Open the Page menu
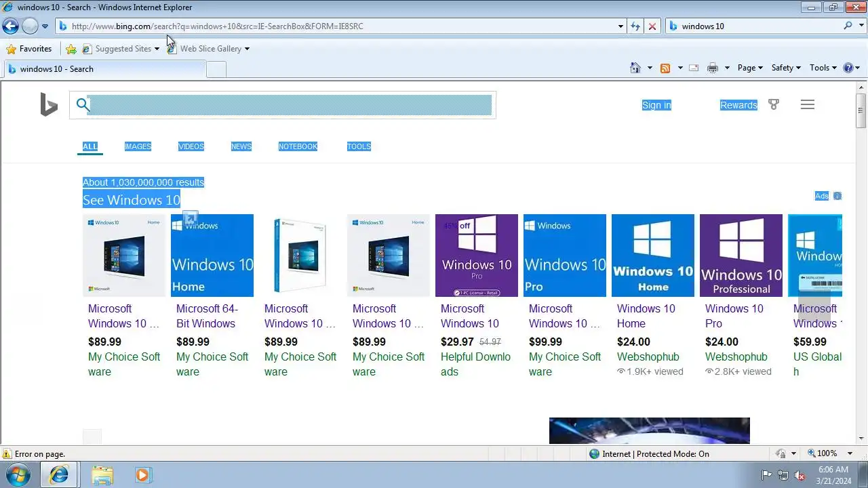The height and width of the screenshot is (488, 868). tap(750, 68)
